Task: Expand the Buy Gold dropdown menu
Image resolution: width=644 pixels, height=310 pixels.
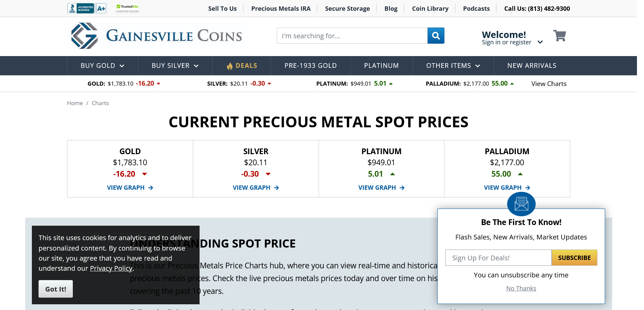Action: (x=102, y=66)
